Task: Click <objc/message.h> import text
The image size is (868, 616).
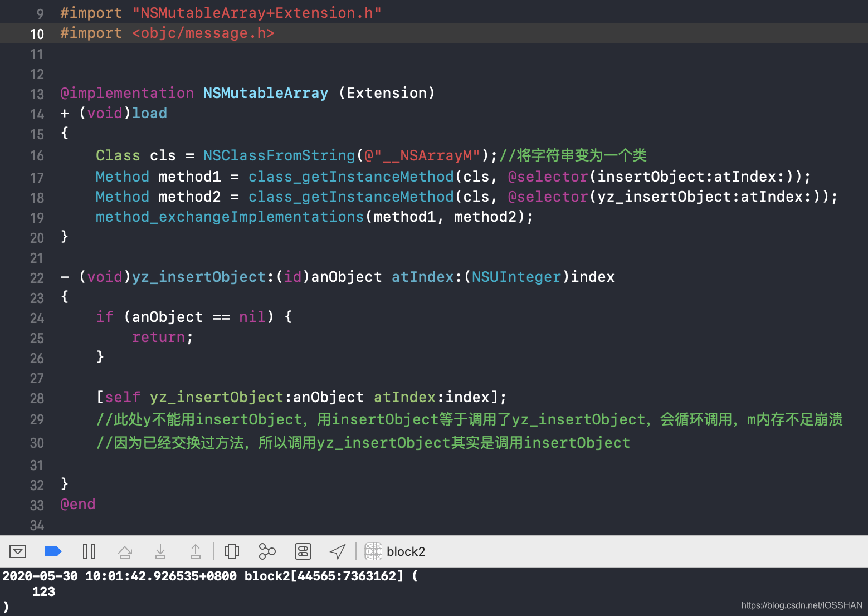Action: tap(203, 33)
